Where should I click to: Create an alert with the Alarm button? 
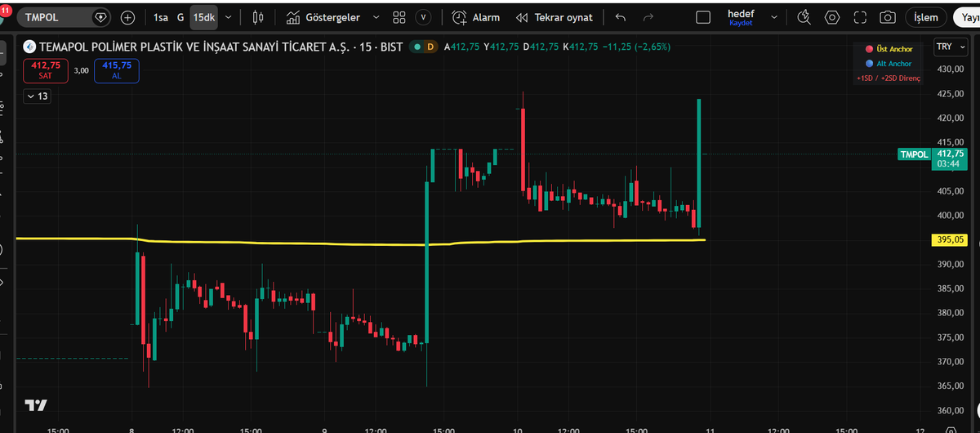pyautogui.click(x=476, y=17)
